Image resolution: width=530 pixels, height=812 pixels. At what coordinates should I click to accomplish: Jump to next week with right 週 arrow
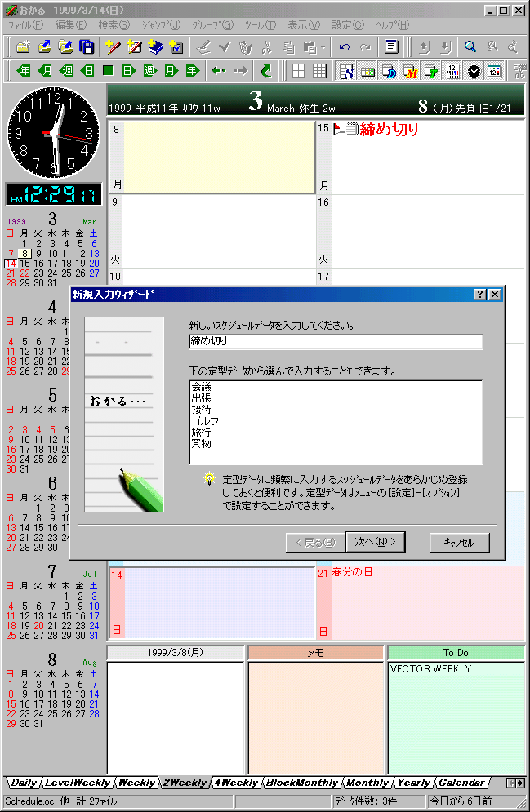coord(150,71)
